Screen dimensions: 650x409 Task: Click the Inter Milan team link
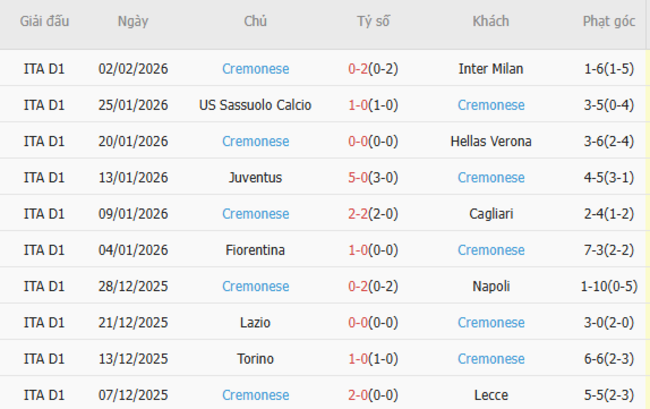491,69
